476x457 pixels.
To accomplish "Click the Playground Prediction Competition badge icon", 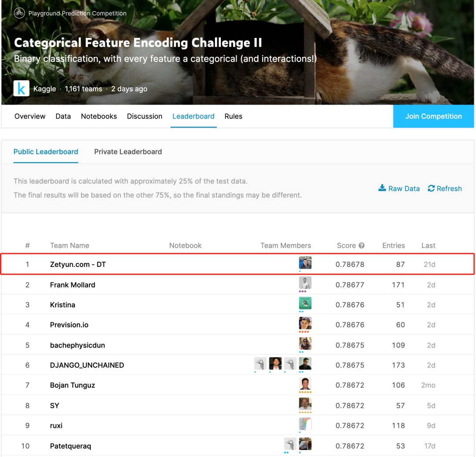I will click(19, 13).
